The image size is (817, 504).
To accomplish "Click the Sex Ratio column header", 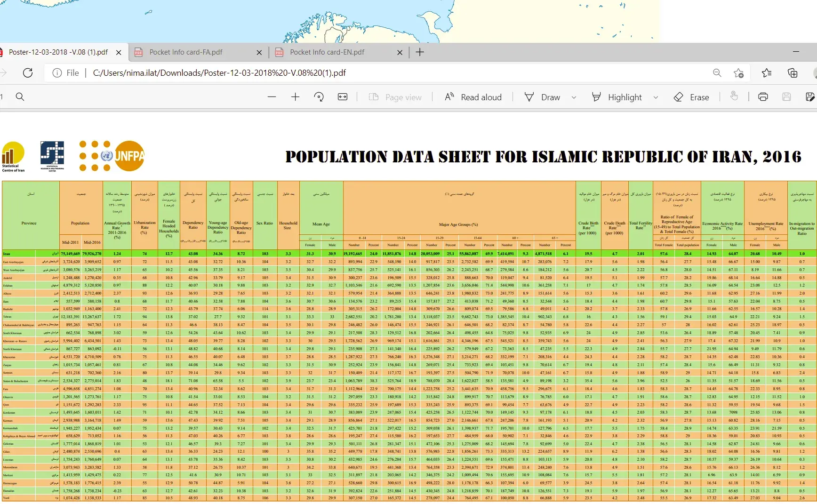I will tap(264, 223).
